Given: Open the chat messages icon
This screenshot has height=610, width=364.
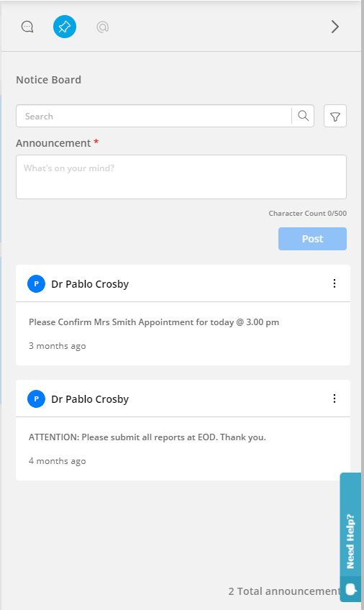Looking at the screenshot, I should [x=27, y=27].
